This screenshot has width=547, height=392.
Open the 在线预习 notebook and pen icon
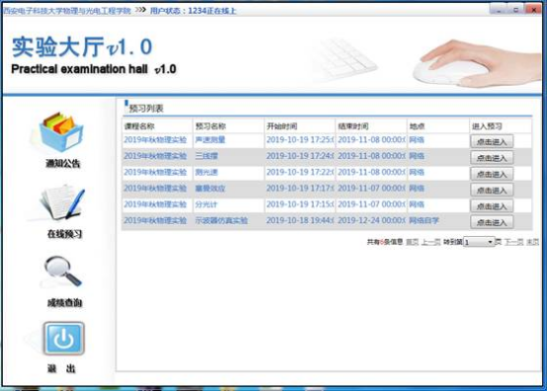(62, 203)
